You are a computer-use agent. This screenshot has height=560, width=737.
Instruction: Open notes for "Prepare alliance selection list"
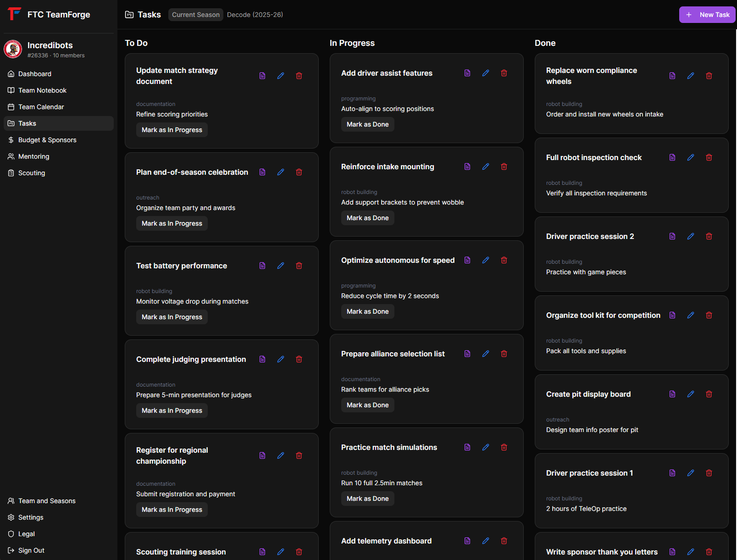[467, 354]
